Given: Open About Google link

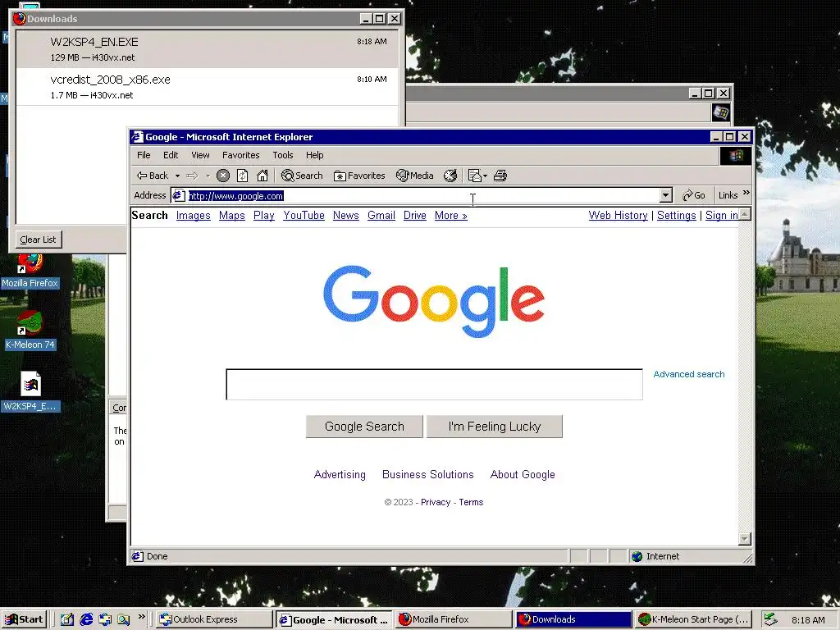Looking at the screenshot, I should coord(523,475).
